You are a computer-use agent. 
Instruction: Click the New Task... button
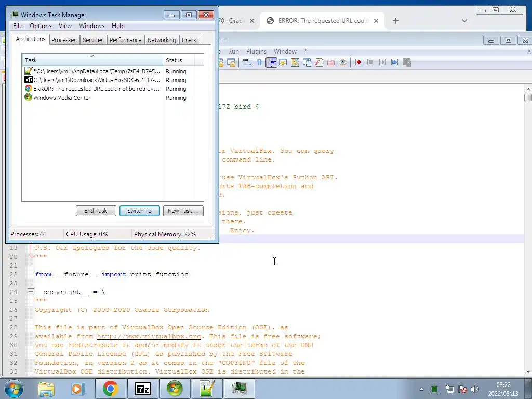pos(183,211)
